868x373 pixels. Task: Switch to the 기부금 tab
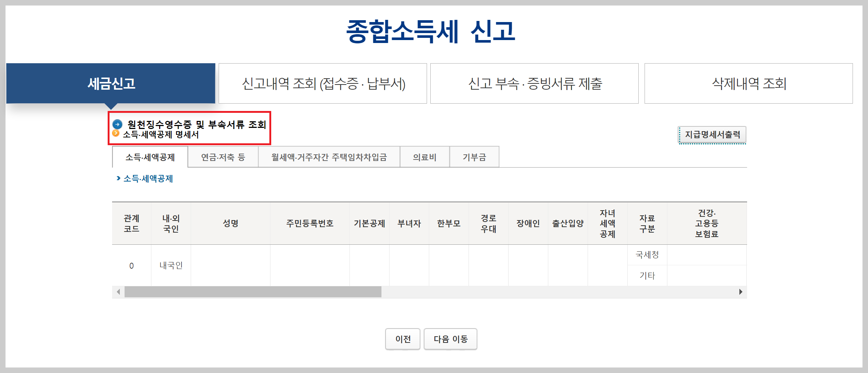474,157
